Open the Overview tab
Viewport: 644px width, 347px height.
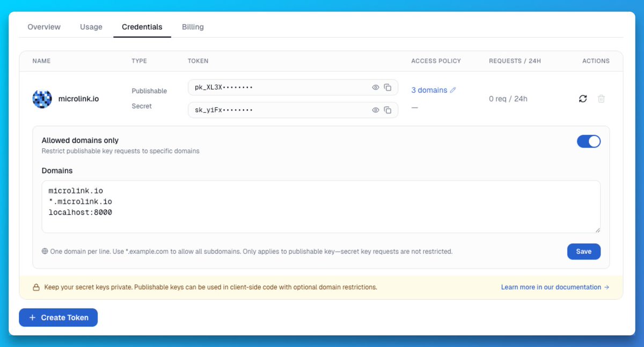(44, 27)
